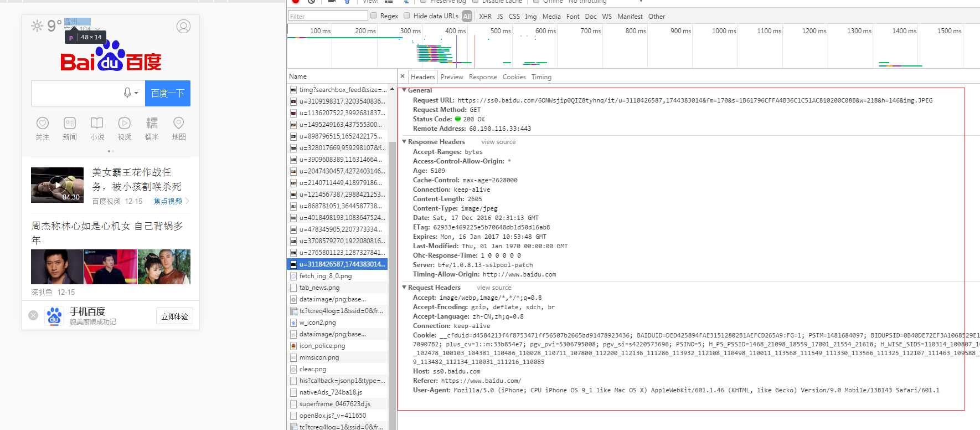This screenshot has height=430, width=980.
Task: Filter requests by CSS
Action: [514, 17]
